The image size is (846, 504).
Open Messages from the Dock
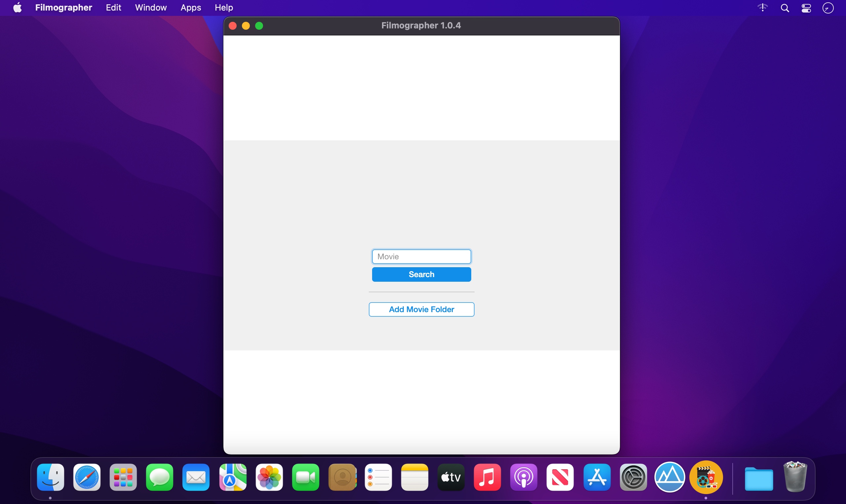[x=159, y=477]
